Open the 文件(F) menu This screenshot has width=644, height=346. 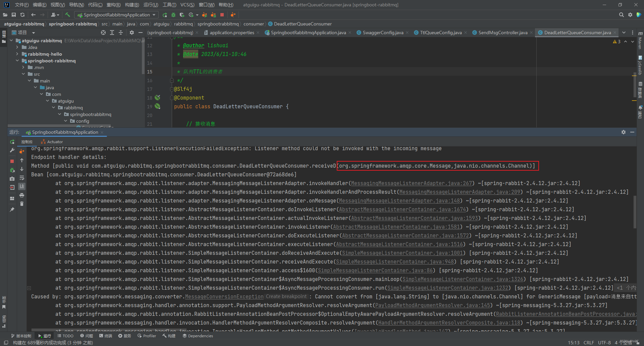point(22,5)
